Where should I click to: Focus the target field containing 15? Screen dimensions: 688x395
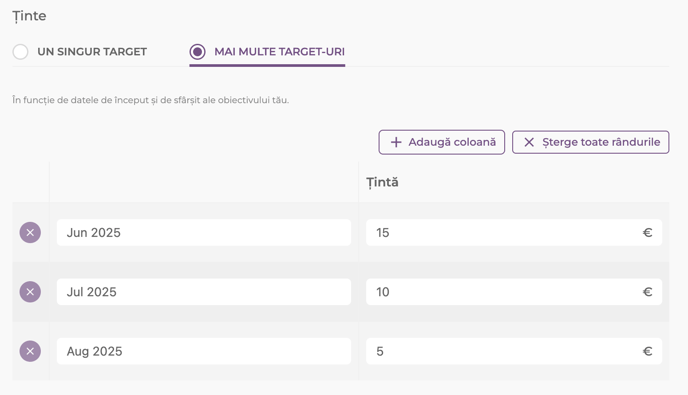tap(514, 233)
